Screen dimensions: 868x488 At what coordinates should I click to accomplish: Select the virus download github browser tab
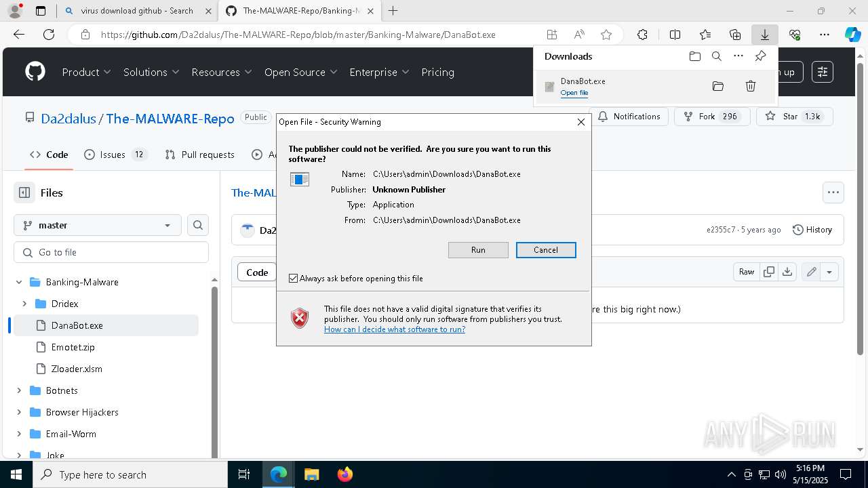[x=138, y=11]
